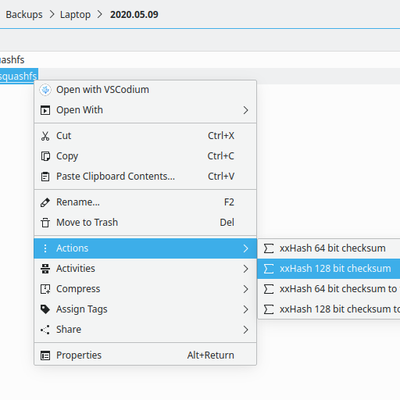Click the Rename pencil icon
Viewport: 400px width, 400px height.
(45, 202)
